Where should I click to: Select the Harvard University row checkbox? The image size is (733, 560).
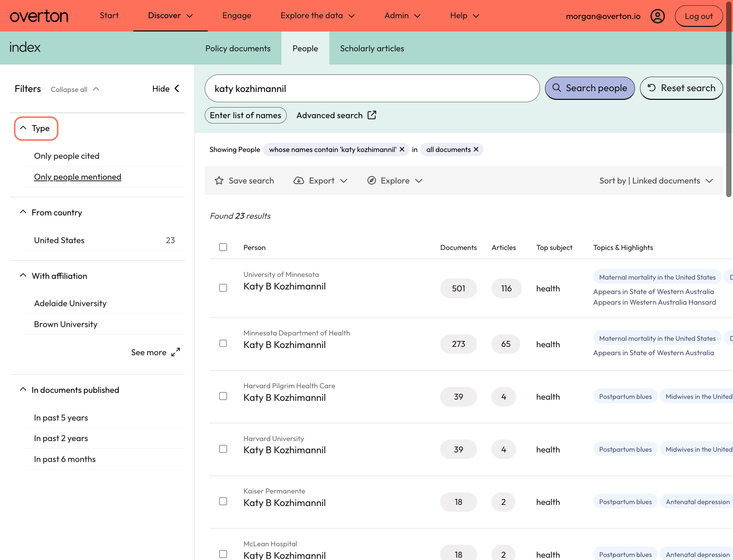click(223, 449)
